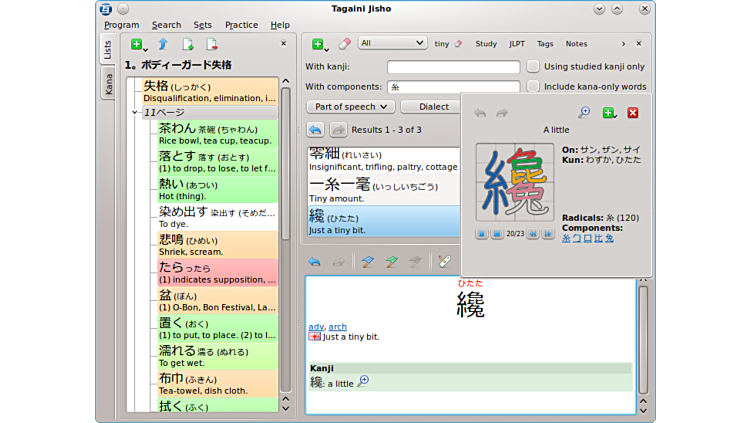Click the first blue flag icon in detail toolbar
Screen dimensions: 752x423
[367, 262]
